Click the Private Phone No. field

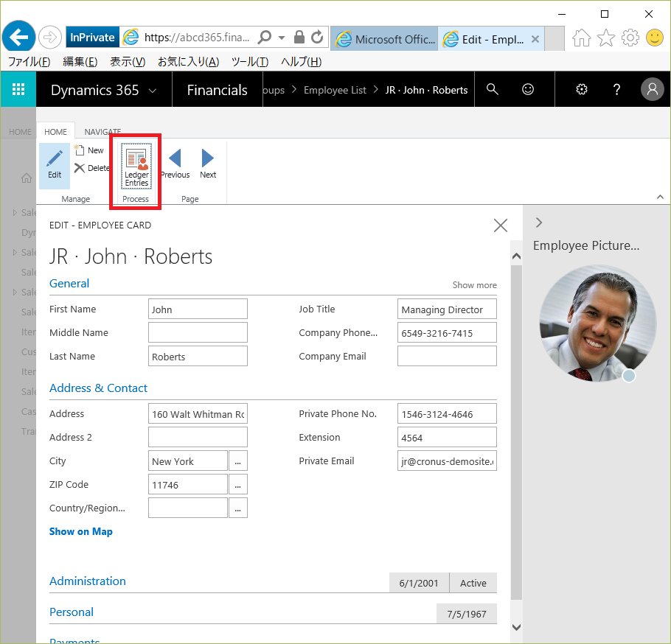click(x=447, y=413)
